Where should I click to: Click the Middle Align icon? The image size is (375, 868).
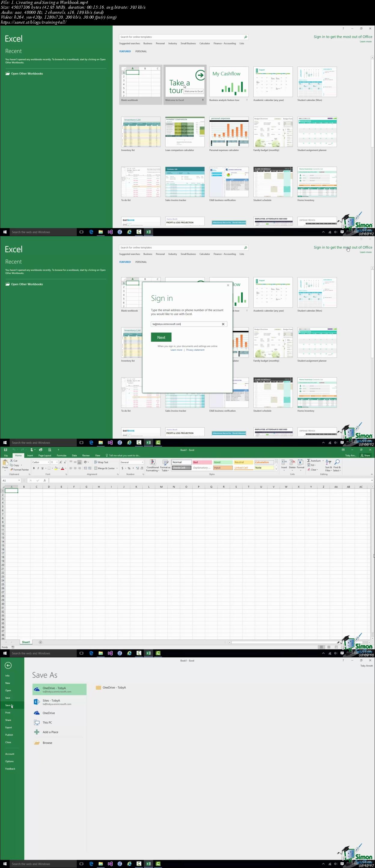pos(75,462)
